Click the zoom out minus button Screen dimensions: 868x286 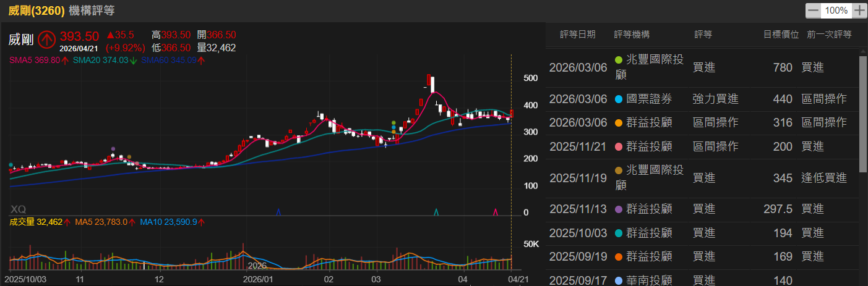[813, 11]
